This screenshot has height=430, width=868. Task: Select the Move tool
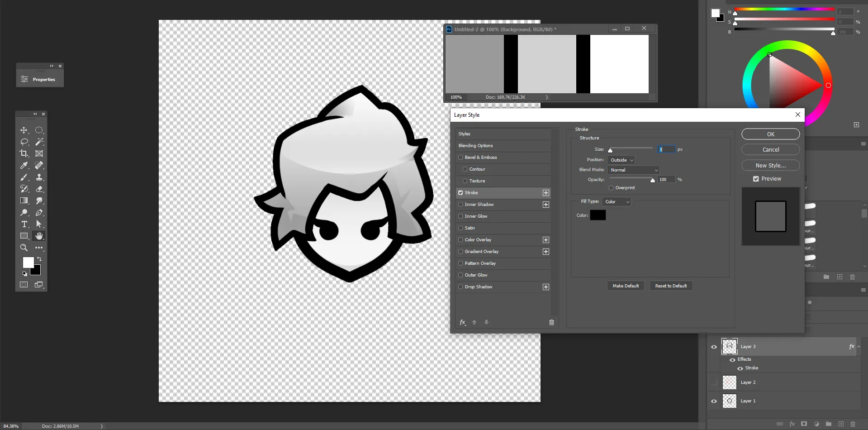24,130
